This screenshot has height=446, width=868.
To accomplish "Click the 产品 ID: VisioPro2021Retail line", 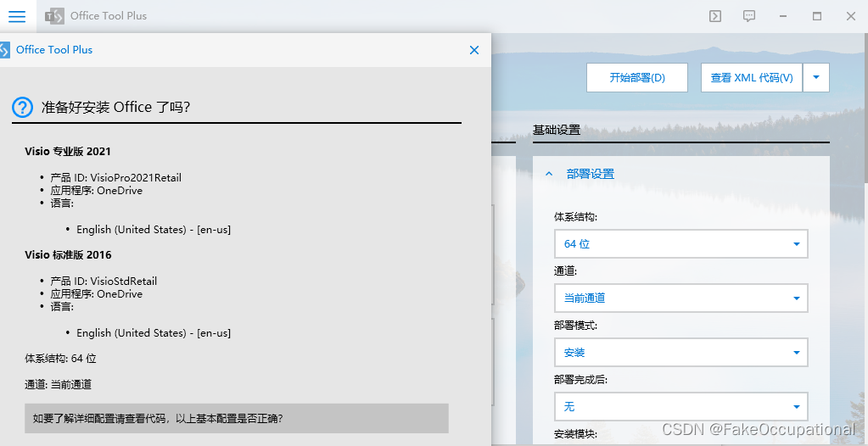I will [115, 177].
